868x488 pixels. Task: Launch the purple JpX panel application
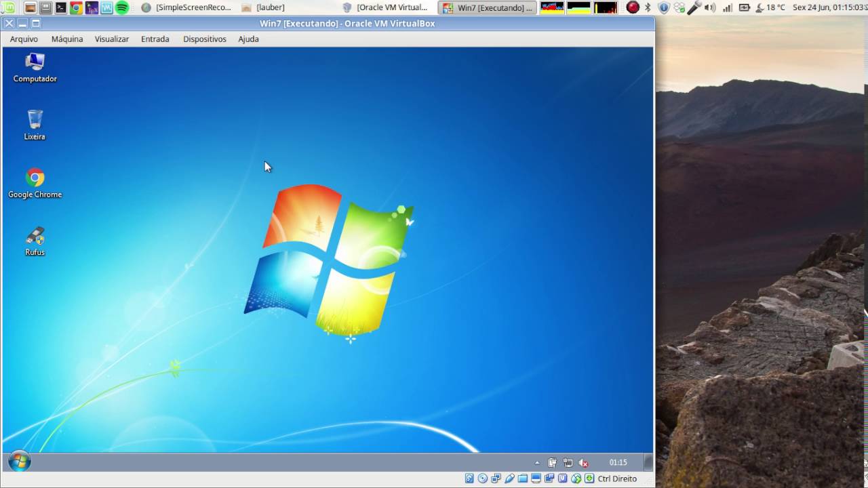(92, 8)
